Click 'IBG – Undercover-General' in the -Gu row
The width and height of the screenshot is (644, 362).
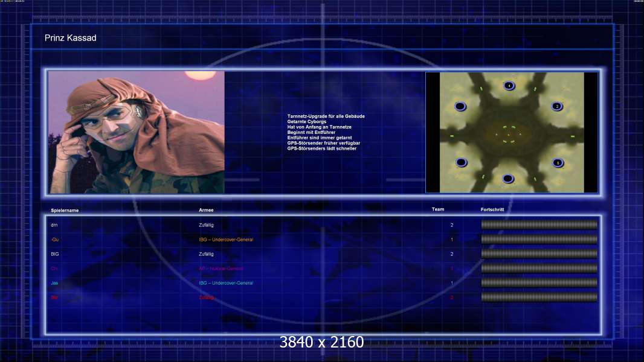click(226, 240)
